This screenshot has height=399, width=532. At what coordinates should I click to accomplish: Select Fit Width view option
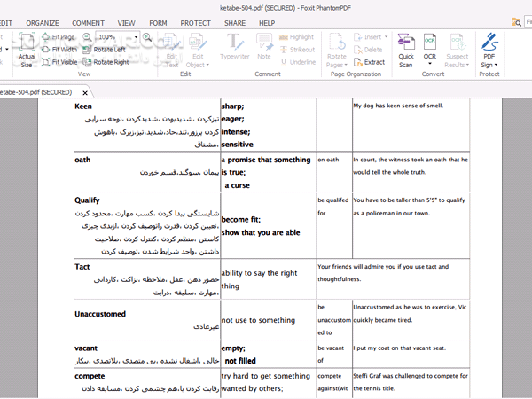coord(59,50)
